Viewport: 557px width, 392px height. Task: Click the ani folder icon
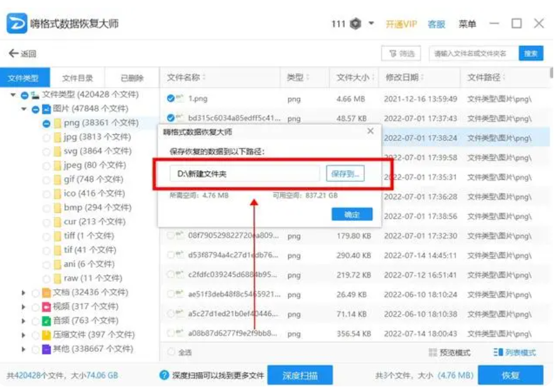[57, 265]
